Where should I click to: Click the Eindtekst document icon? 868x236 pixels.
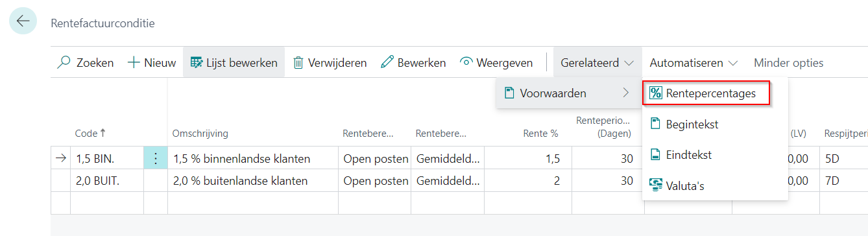(655, 155)
